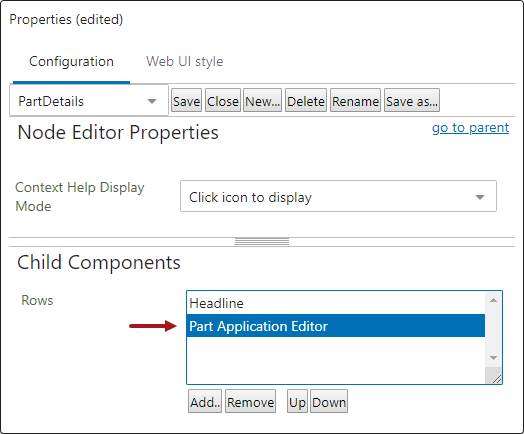Click the Rows list scroll up arrow
This screenshot has height=434, width=524.
493,300
